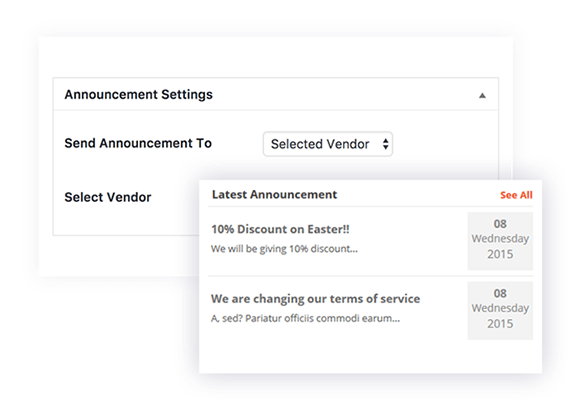Click the 'We will be giving 10% discount' excerpt
The width and height of the screenshot is (585, 413).
[x=284, y=249]
